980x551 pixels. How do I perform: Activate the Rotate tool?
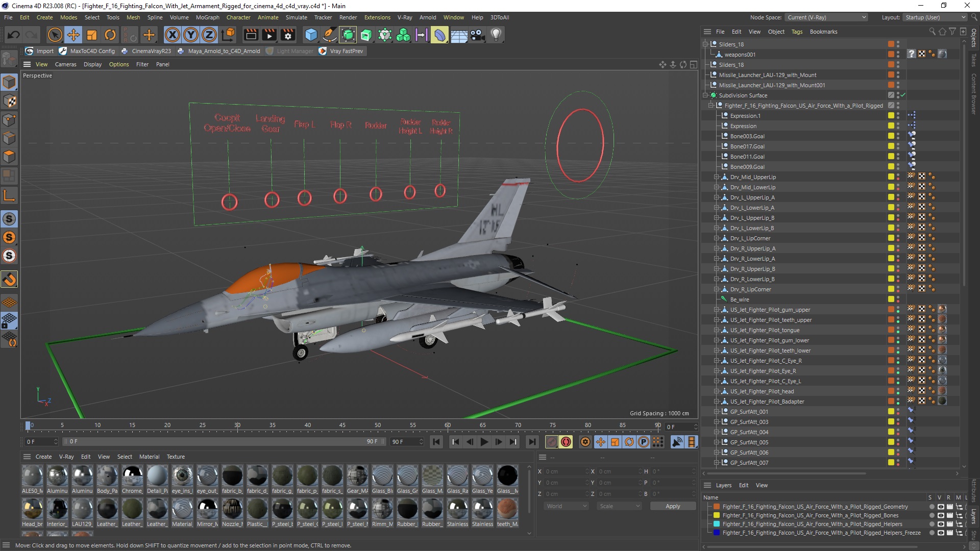point(110,35)
